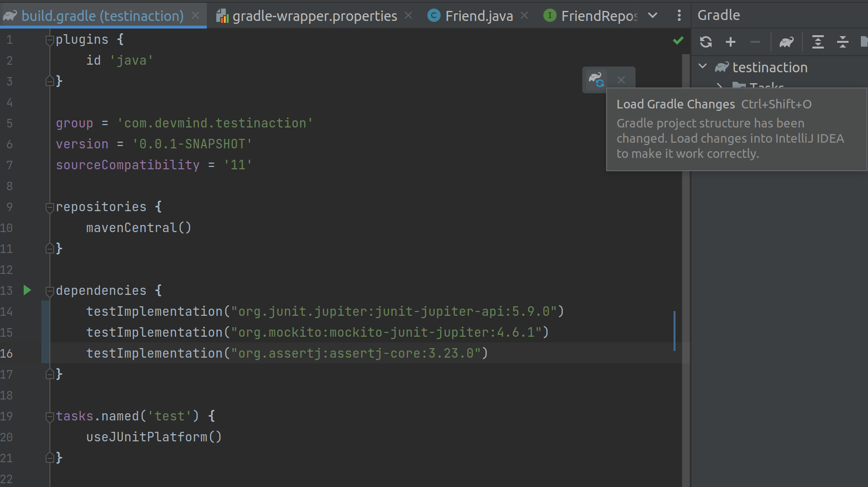
Task: Click fold end marker on line 17
Action: pos(49,374)
